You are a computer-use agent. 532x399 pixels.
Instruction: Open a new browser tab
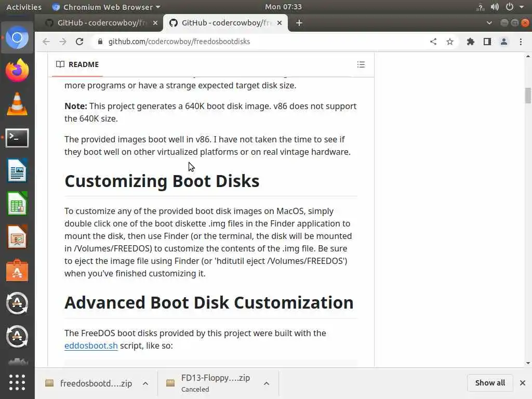coord(299,23)
